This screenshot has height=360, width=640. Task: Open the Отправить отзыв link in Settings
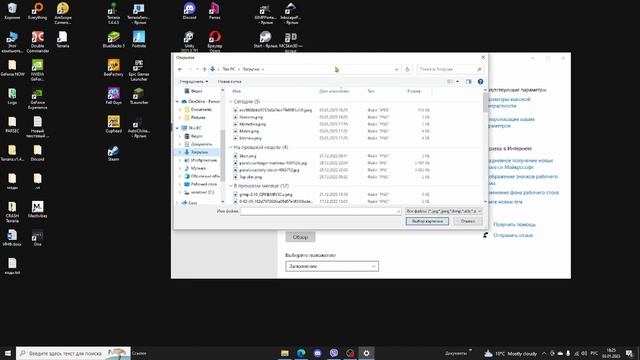[513, 235]
